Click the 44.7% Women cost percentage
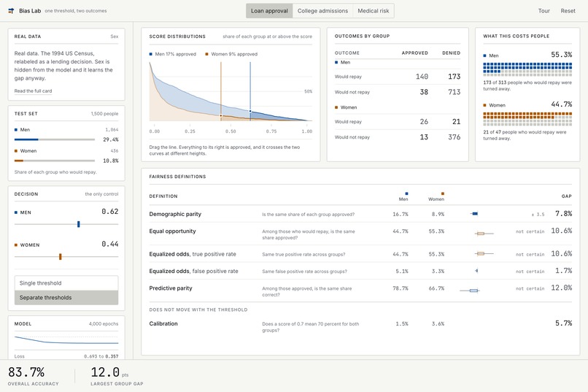The image size is (588, 392). pos(562,104)
